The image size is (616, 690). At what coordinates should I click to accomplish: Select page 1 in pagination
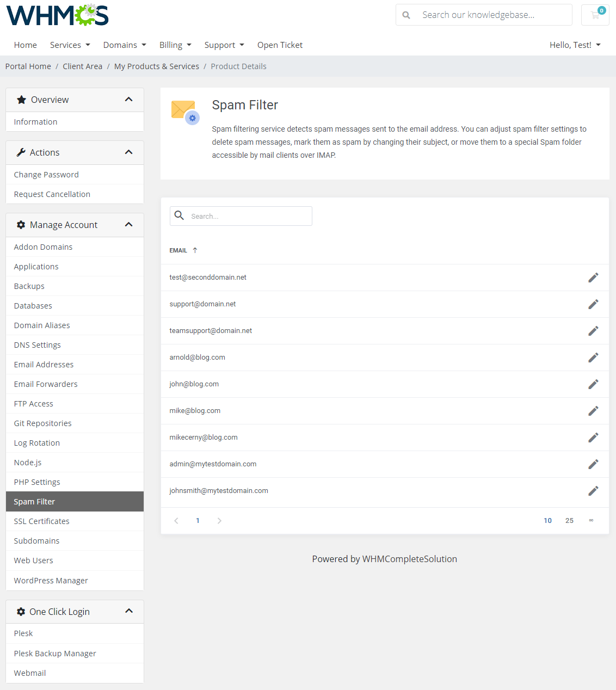[x=198, y=521]
